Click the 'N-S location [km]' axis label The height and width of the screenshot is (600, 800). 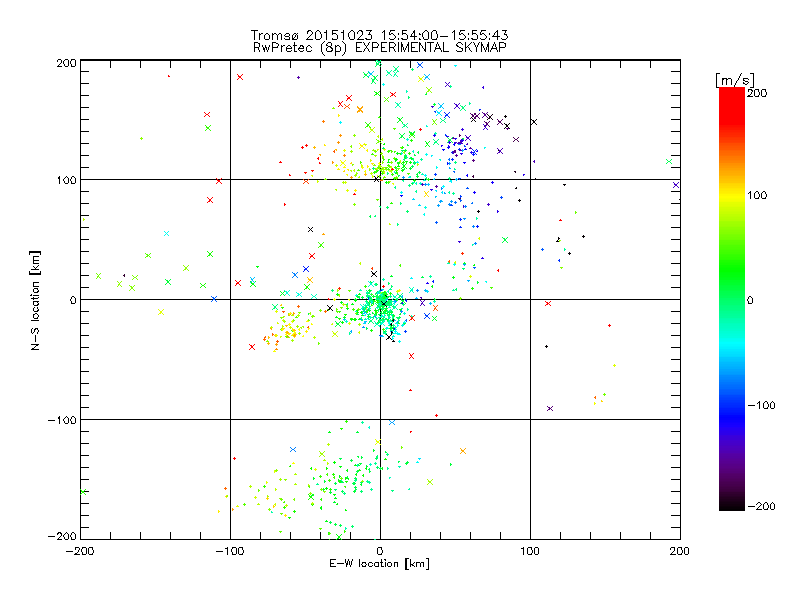[35, 301]
